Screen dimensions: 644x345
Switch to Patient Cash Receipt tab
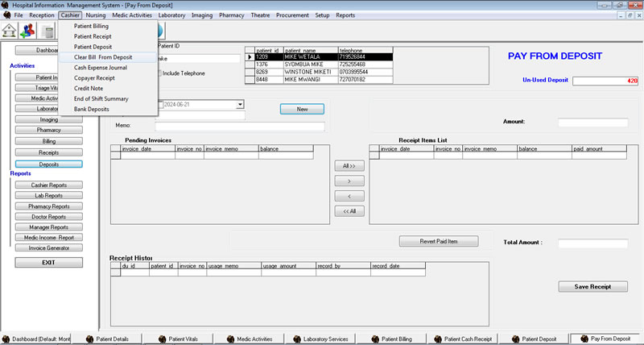click(469, 339)
